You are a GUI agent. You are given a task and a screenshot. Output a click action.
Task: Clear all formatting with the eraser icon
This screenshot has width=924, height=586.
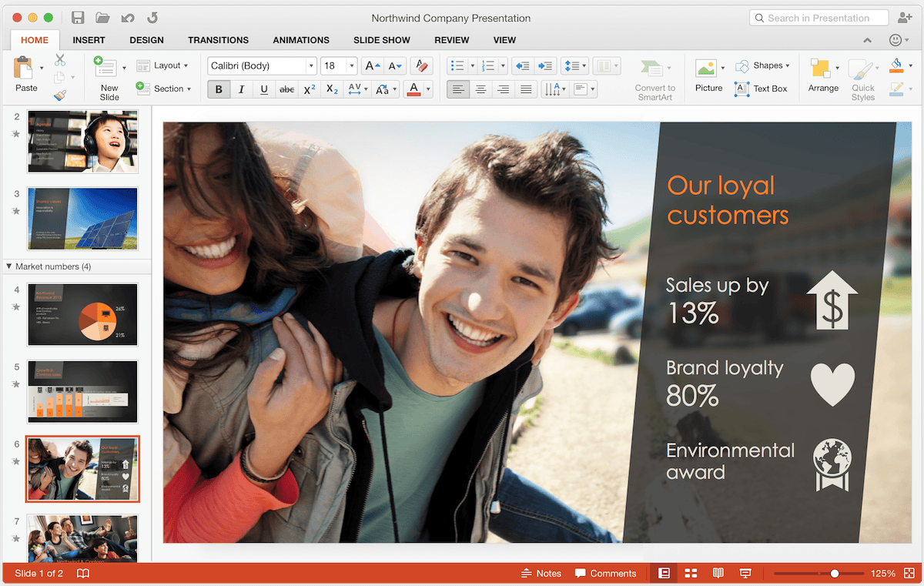tap(420, 66)
